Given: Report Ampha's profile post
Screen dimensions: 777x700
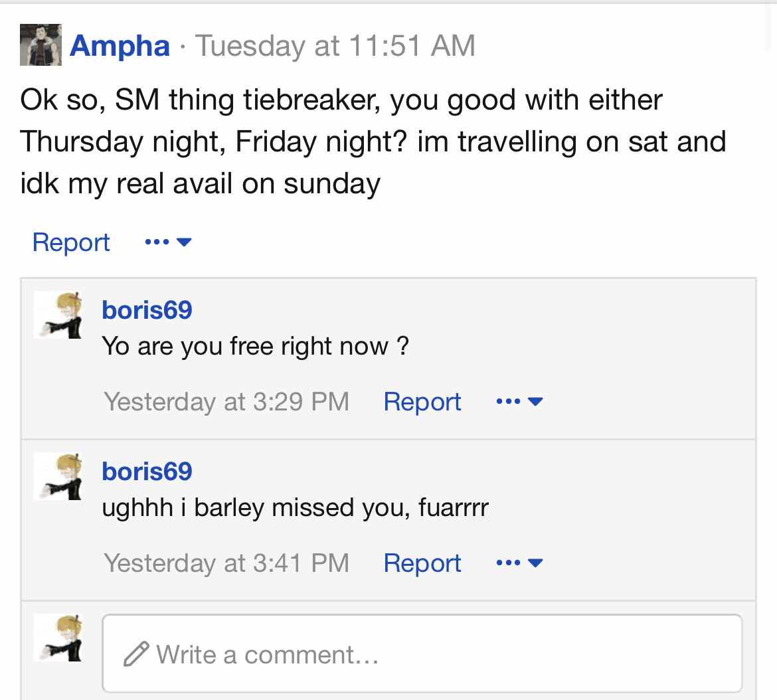Looking at the screenshot, I should tap(71, 242).
